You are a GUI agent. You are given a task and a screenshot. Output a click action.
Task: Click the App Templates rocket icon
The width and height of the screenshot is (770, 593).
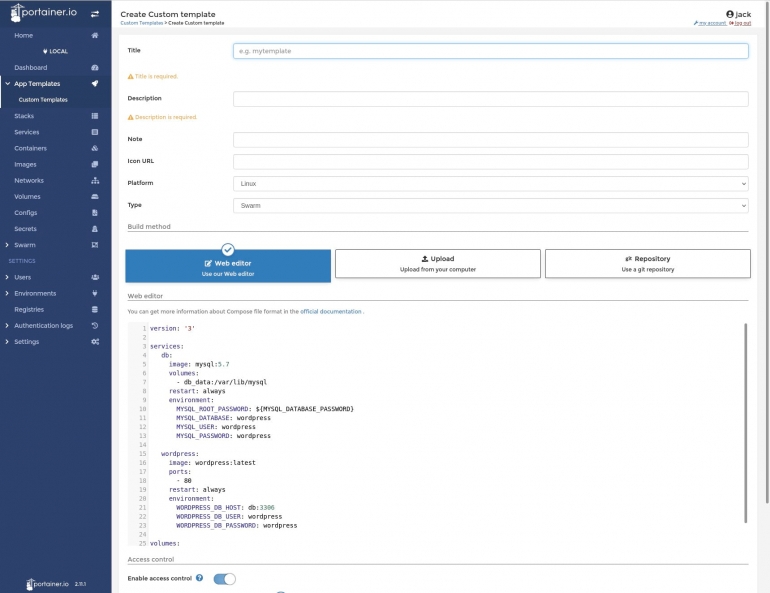(95, 83)
